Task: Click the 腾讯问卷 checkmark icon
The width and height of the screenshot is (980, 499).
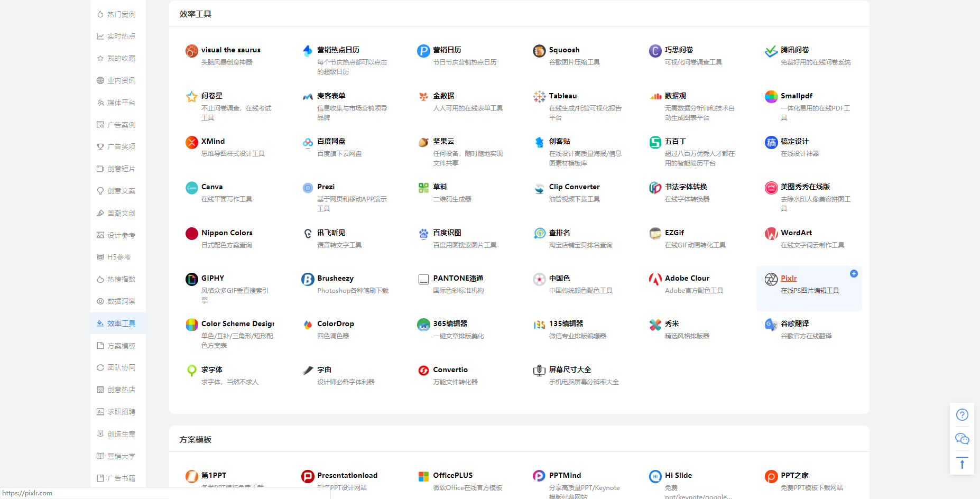Action: point(771,51)
